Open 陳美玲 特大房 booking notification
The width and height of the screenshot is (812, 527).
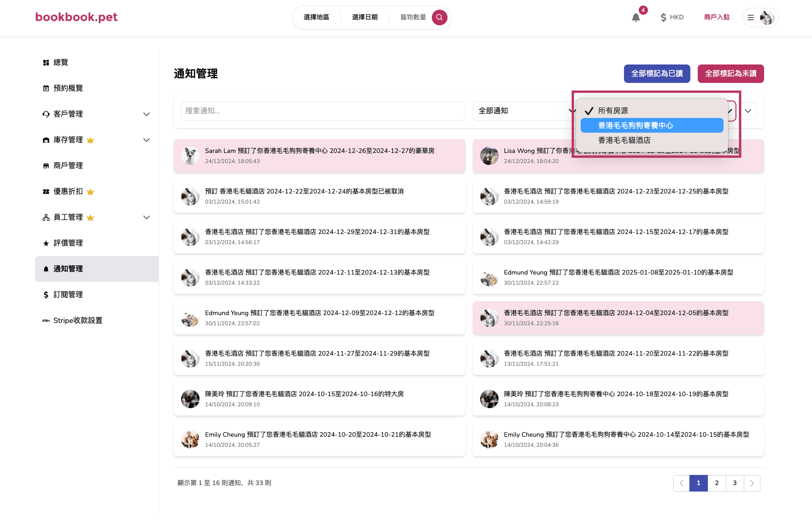(x=319, y=399)
